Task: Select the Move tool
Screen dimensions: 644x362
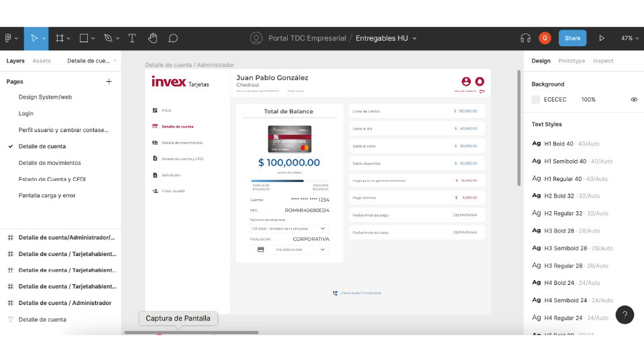Action: (34, 38)
